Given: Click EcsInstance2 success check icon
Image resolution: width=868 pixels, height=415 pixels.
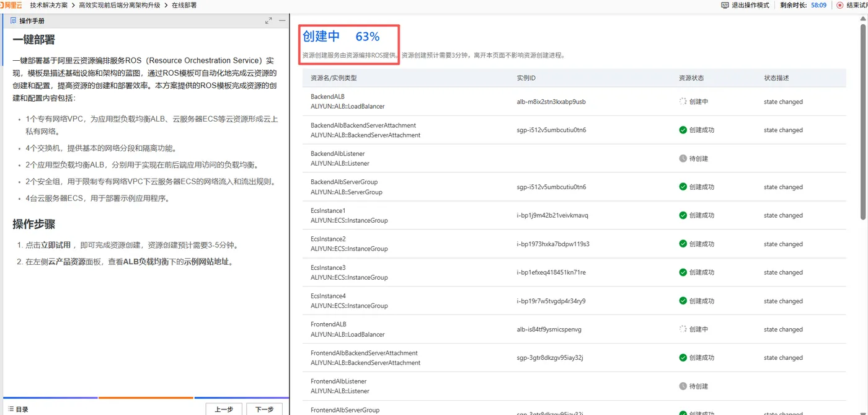Looking at the screenshot, I should [683, 244].
